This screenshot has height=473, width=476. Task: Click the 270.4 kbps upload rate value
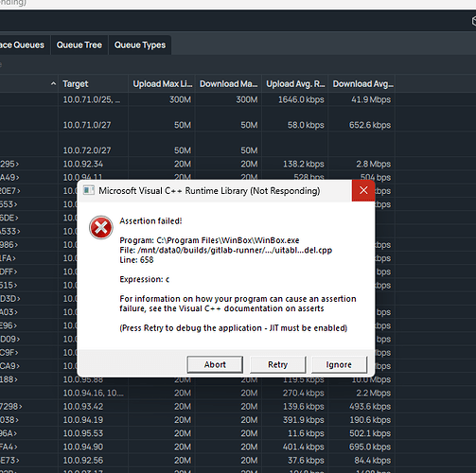[x=303, y=394]
